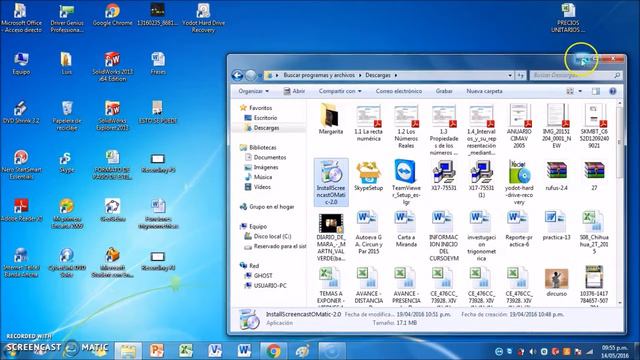The image size is (640, 360).
Task: Open the Chrome taskbar button
Action: click(x=273, y=351)
